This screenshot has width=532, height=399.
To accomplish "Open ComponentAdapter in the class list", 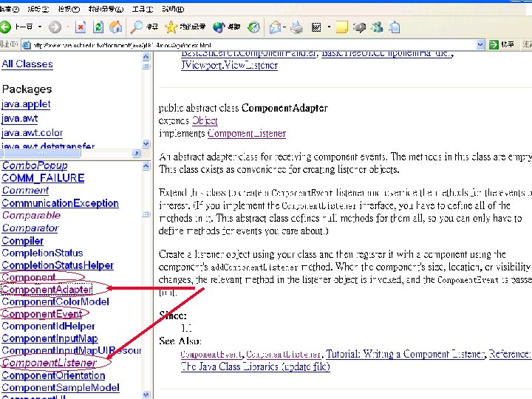I will tap(47, 290).
